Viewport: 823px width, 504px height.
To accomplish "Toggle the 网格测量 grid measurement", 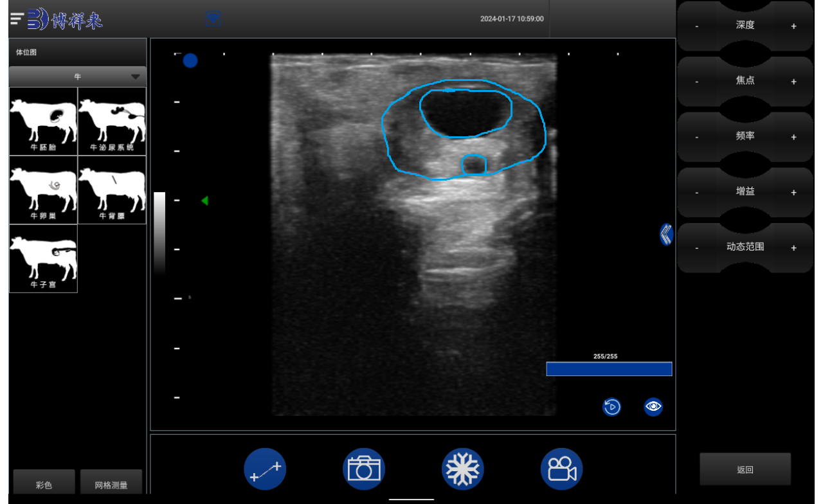I will click(x=111, y=485).
